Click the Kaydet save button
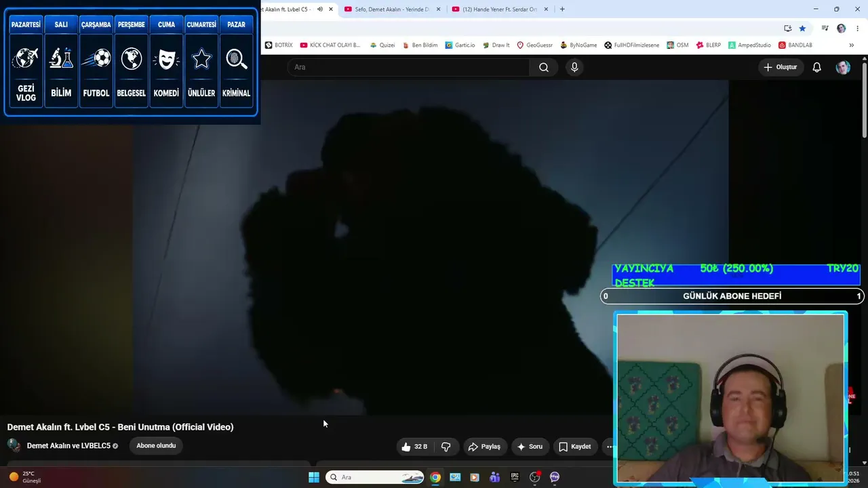Image resolution: width=868 pixels, height=488 pixels. [574, 447]
